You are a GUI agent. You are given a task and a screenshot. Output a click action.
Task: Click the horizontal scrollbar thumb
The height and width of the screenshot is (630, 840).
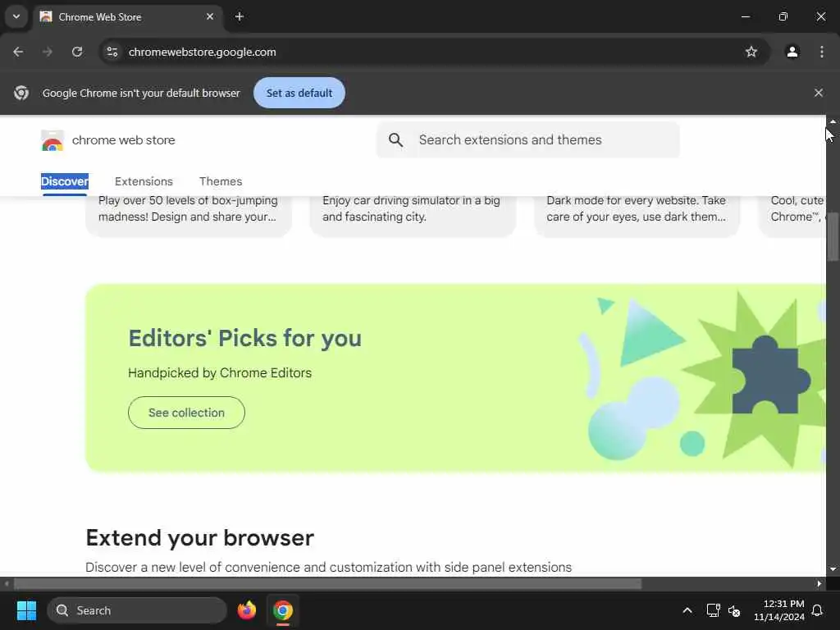pyautogui.click(x=327, y=584)
